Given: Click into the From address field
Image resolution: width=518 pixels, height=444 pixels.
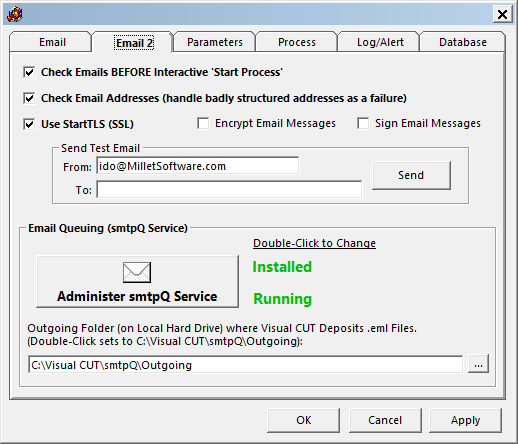Looking at the screenshot, I should pos(198,166).
